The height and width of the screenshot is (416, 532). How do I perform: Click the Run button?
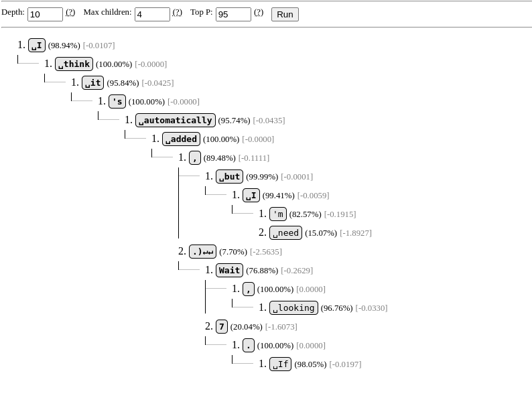pos(285,14)
